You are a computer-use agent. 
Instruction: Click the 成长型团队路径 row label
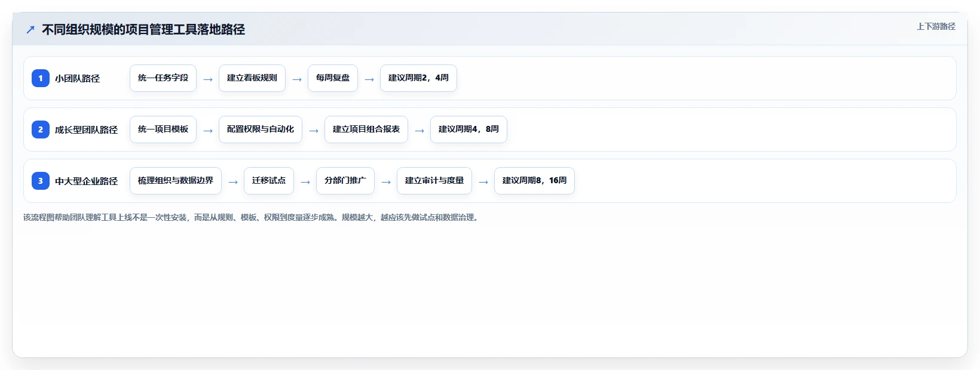coord(87,130)
